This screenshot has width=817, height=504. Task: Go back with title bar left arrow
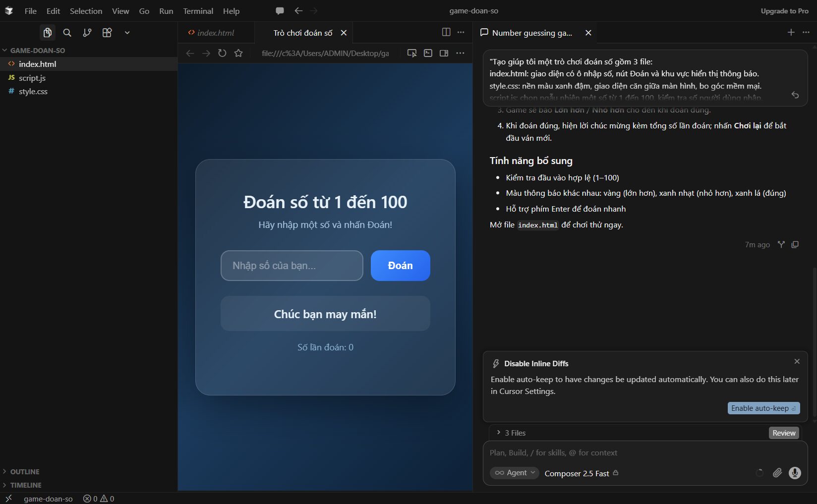click(x=298, y=11)
